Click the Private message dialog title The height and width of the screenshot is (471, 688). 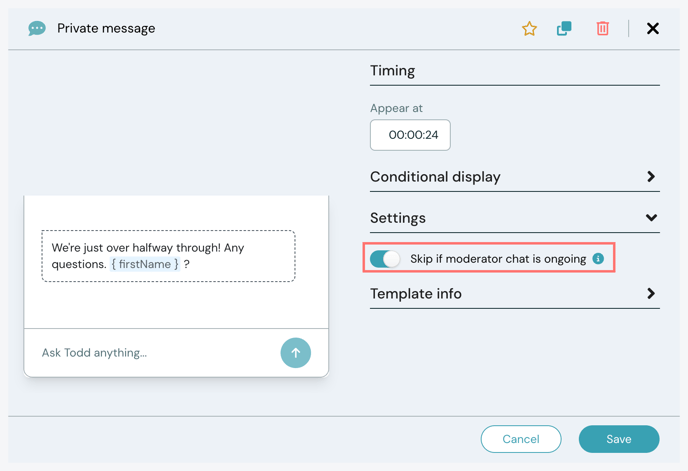[106, 29]
